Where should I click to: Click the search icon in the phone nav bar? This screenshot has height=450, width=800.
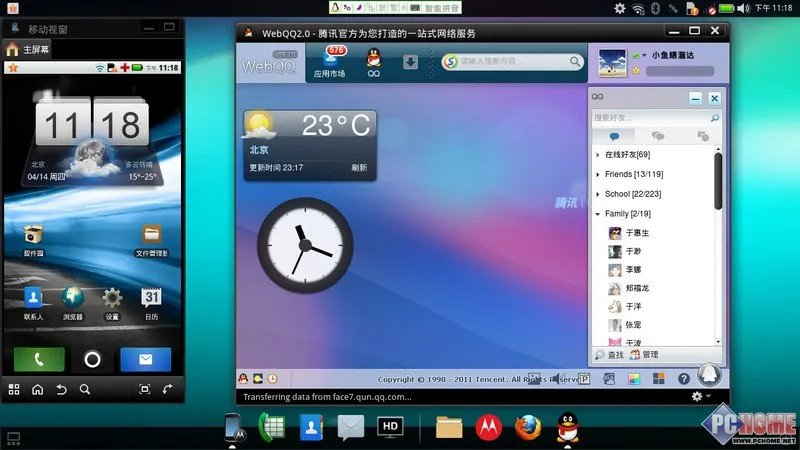(x=85, y=390)
